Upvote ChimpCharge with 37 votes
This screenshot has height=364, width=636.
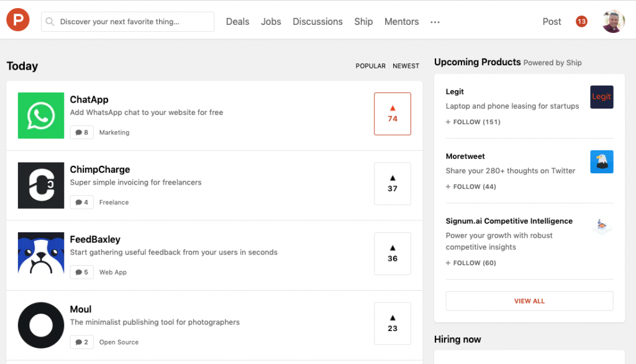[x=393, y=183]
